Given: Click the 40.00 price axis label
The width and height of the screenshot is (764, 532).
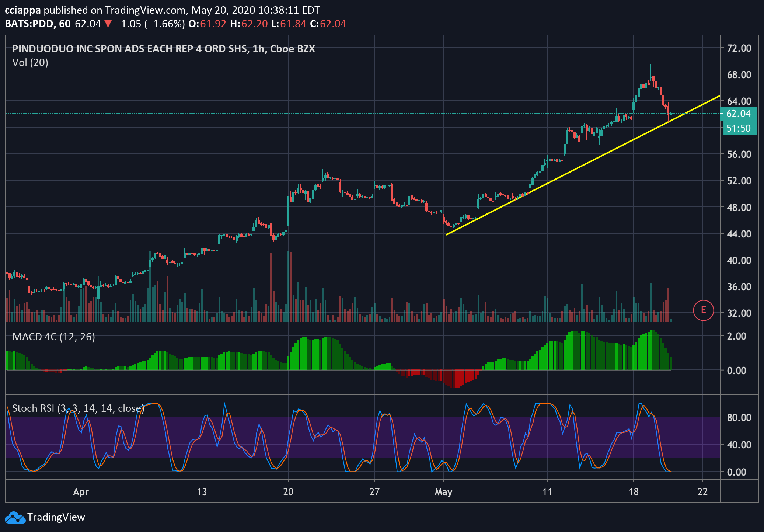Looking at the screenshot, I should (x=739, y=260).
